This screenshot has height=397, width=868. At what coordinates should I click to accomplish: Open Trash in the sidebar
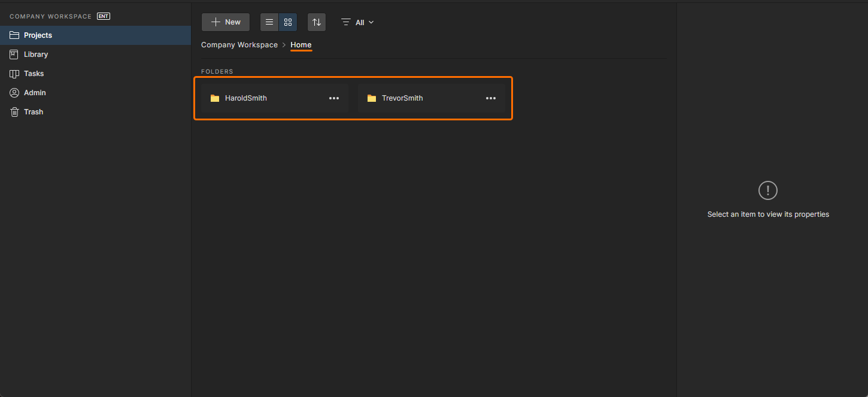96,112
